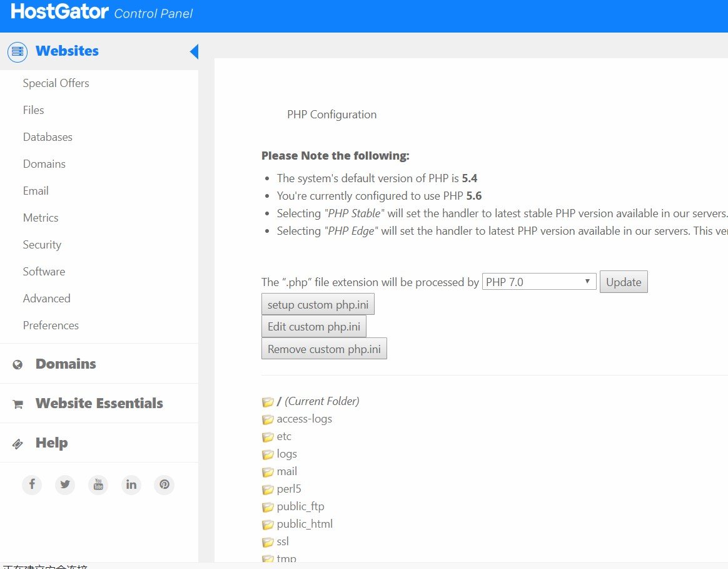The height and width of the screenshot is (569, 728).
Task: Expand the Website Essentials section
Action: (99, 403)
